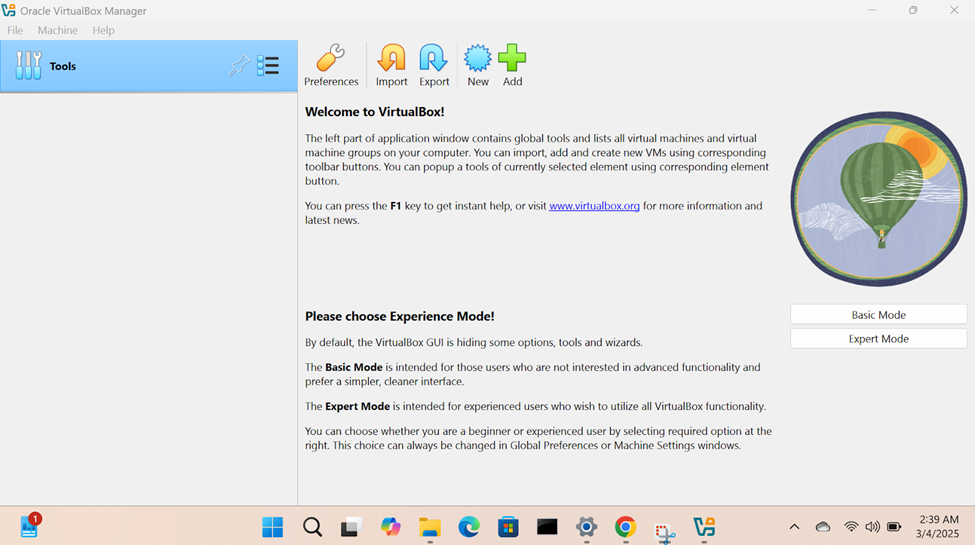
Task: Launch Microsoft Edge from taskbar
Action: [469, 527]
